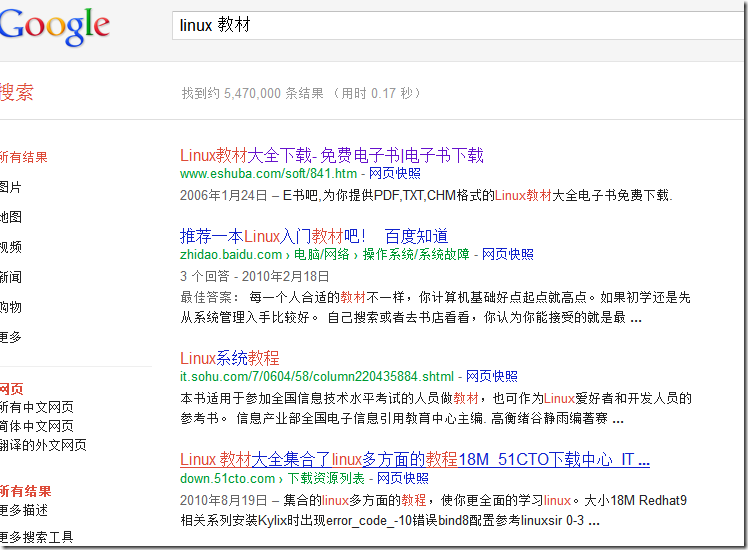This screenshot has width=748, height=550.
Task: Click the URL 'it.sohu.com/7/0604/58/column220435884.shtml'
Action: tap(317, 376)
